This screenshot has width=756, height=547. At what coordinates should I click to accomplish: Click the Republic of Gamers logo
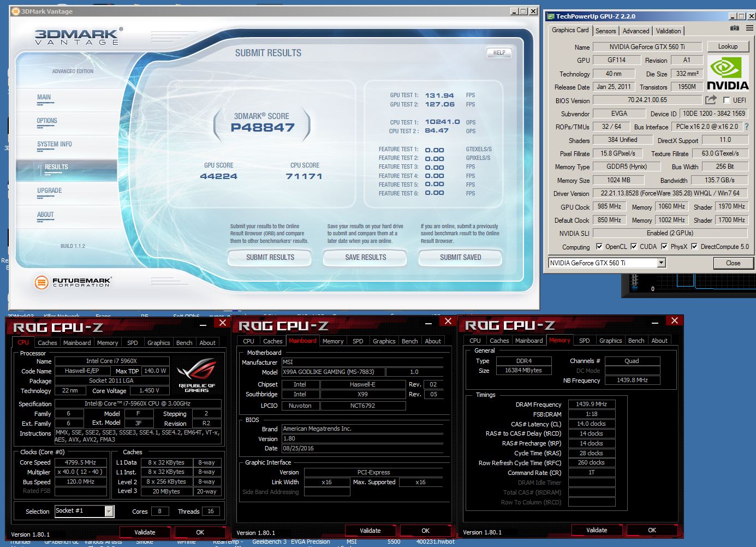[197, 375]
